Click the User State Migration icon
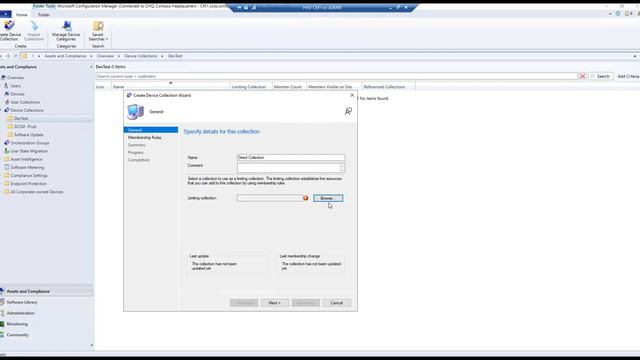This screenshot has height=360, width=640. tap(7, 151)
